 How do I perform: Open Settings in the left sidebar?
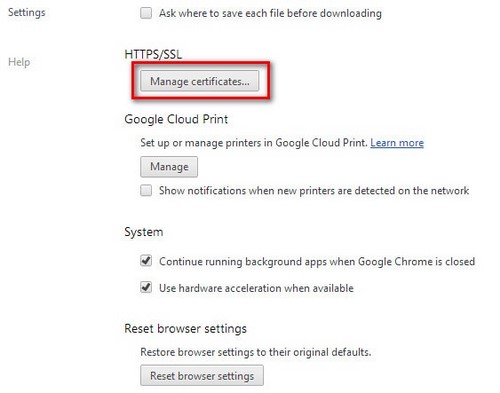(27, 12)
